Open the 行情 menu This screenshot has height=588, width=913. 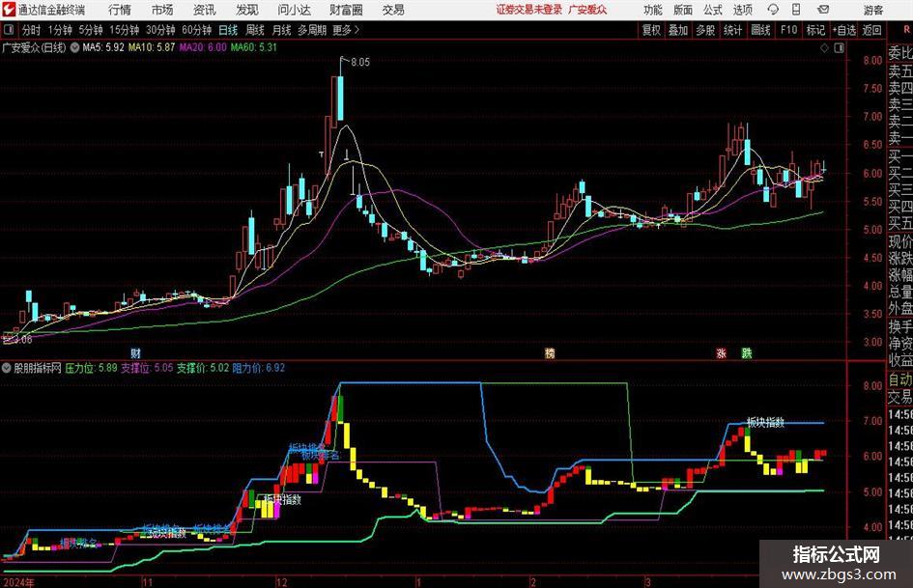(120, 10)
